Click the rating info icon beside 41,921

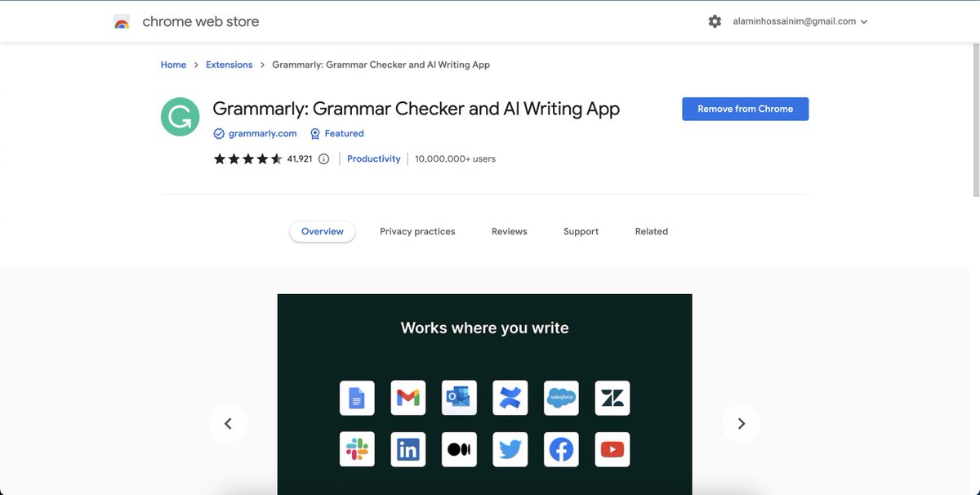tap(323, 159)
